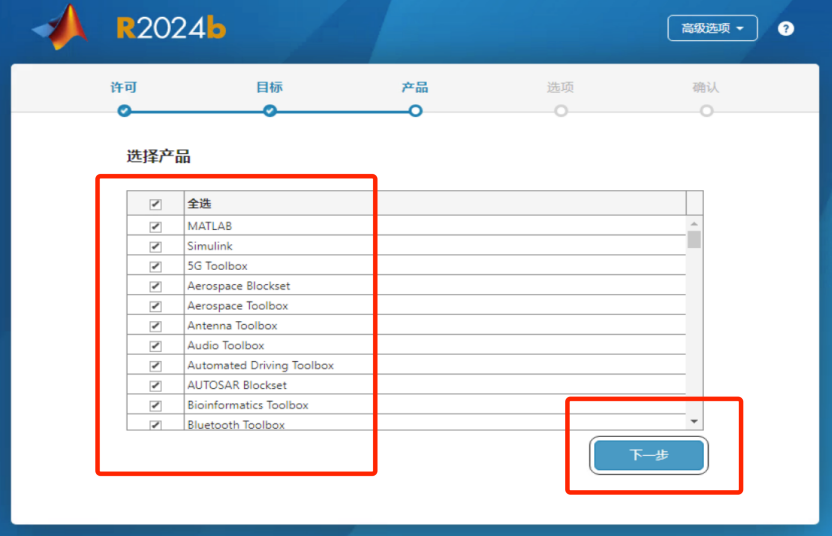Image resolution: width=832 pixels, height=536 pixels.
Task: Click the 选项 step circle marker
Action: coord(561,111)
